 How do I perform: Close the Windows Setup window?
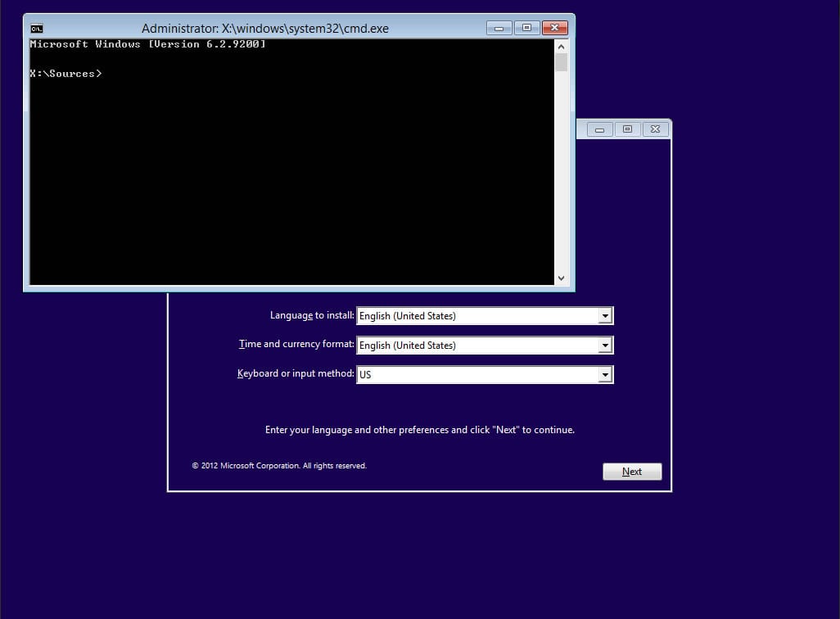654,129
